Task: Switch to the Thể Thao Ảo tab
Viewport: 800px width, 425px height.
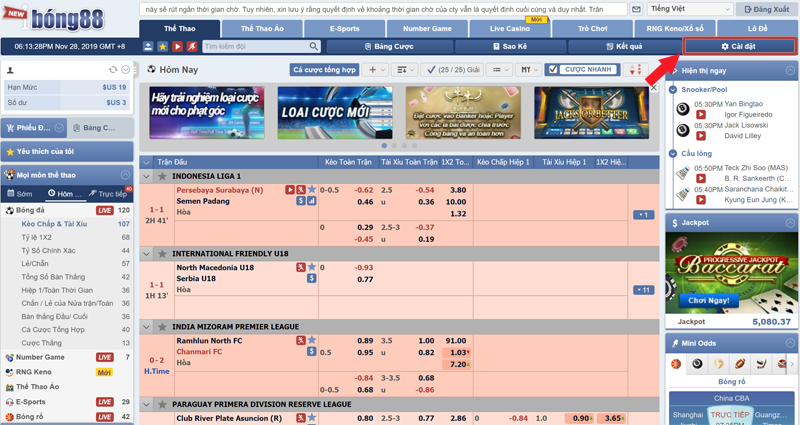Action: 262,29
